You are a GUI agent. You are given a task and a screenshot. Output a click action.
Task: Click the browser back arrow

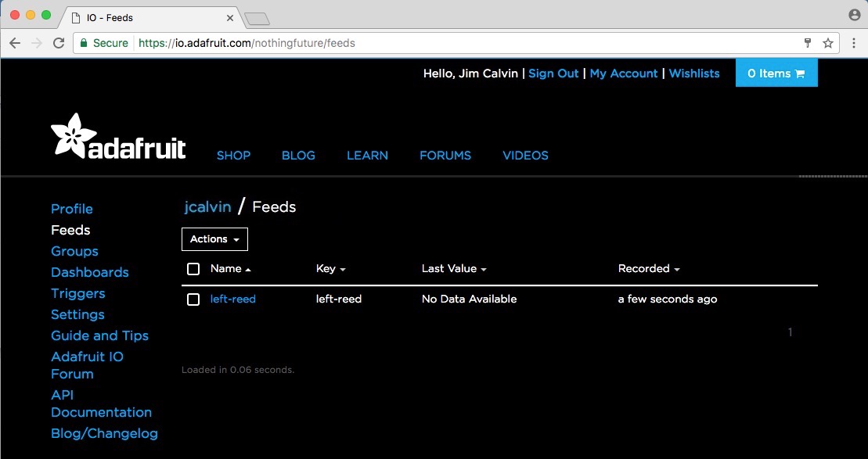[15, 43]
